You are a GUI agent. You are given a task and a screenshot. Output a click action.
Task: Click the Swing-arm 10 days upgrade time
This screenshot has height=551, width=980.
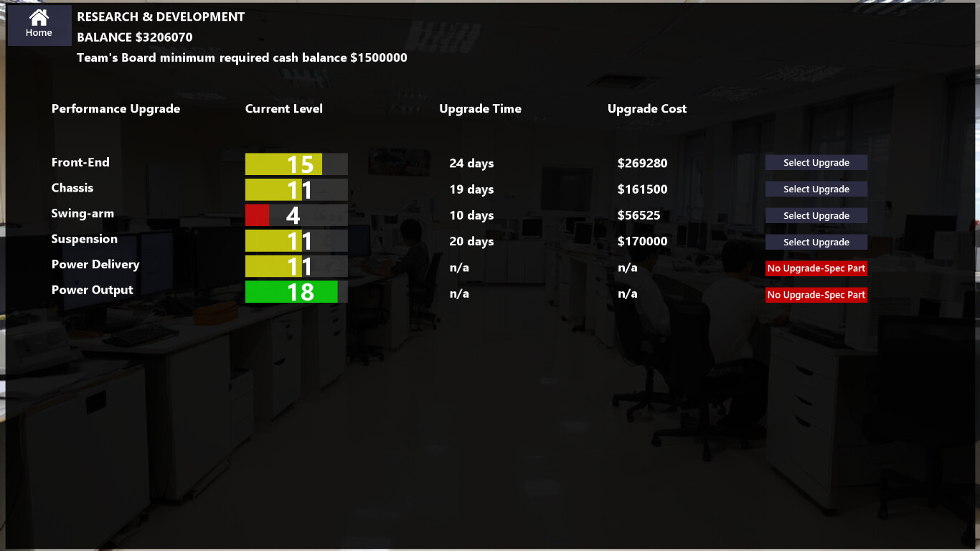(471, 215)
